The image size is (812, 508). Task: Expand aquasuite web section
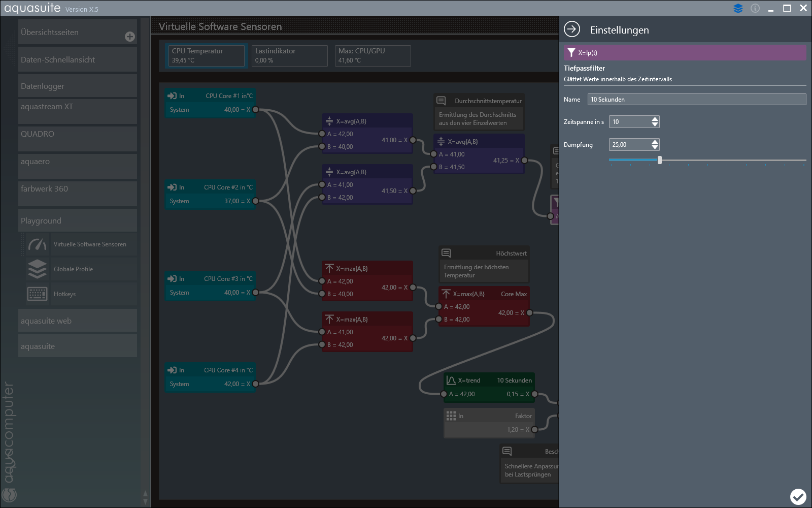click(78, 321)
